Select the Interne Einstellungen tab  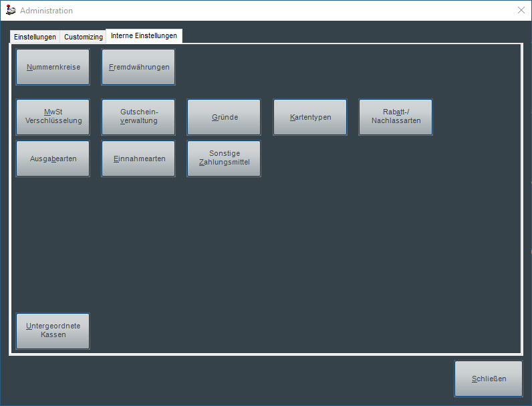[x=144, y=35]
